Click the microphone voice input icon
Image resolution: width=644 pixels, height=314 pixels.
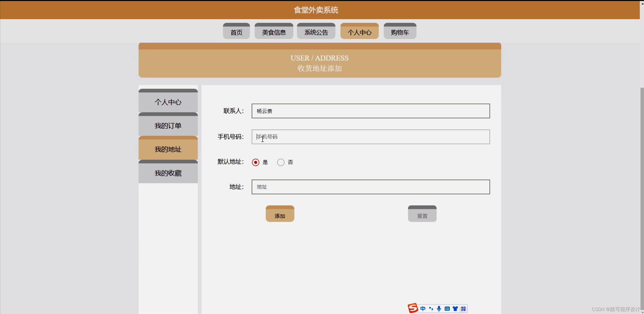click(x=439, y=308)
